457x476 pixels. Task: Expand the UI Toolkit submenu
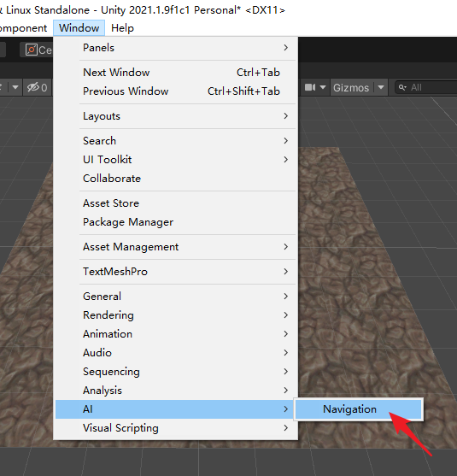[x=175, y=160]
